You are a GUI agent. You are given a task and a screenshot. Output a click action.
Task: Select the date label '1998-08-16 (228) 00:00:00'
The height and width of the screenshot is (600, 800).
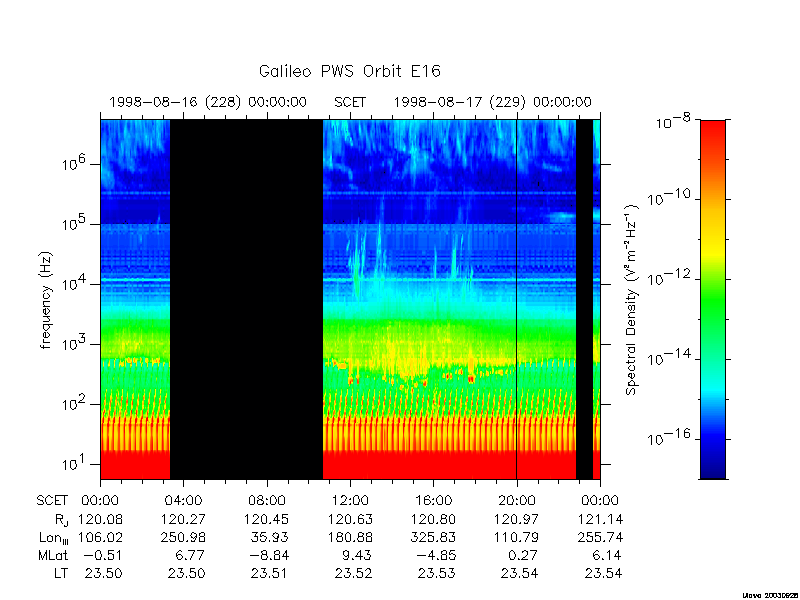pyautogui.click(x=208, y=102)
